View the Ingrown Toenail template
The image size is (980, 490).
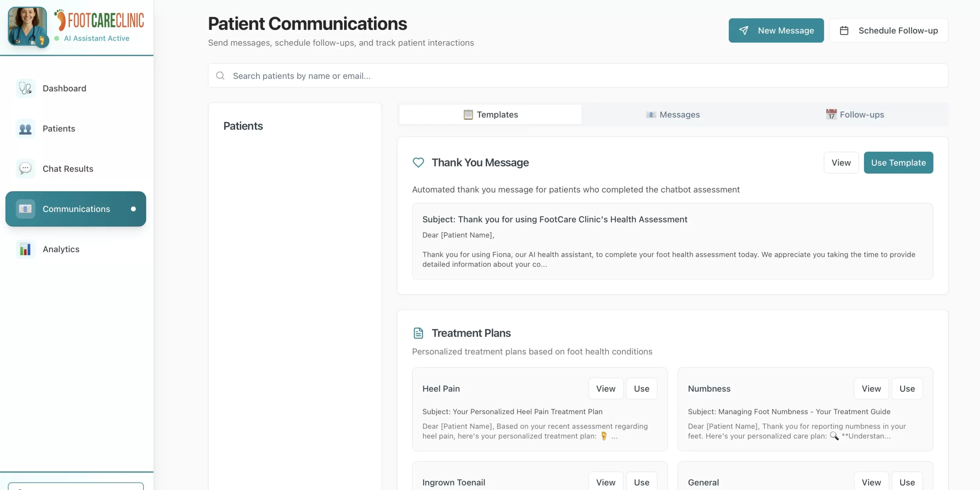point(606,482)
